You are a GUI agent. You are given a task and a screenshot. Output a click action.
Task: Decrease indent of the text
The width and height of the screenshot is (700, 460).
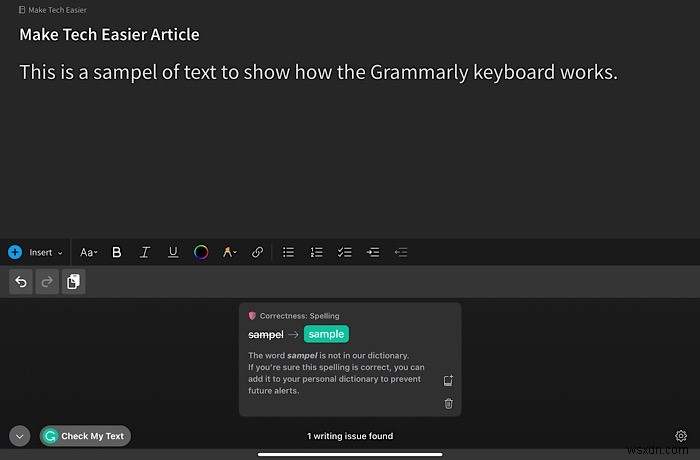tap(401, 252)
